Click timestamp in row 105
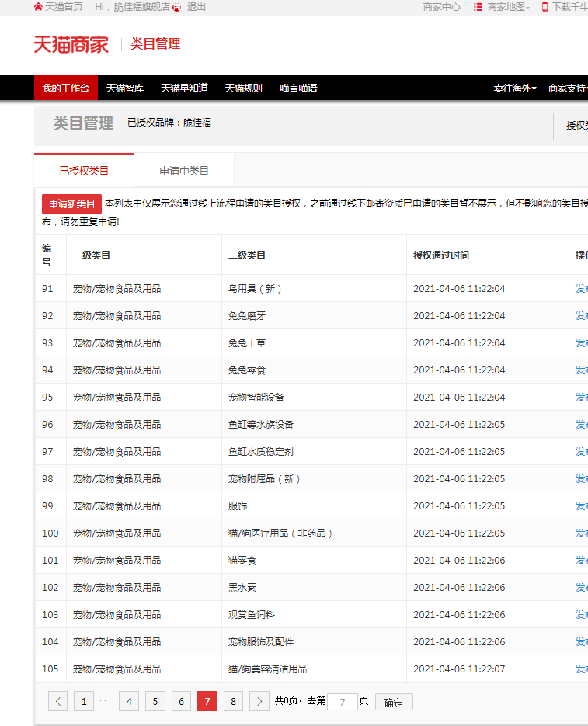 point(459,669)
